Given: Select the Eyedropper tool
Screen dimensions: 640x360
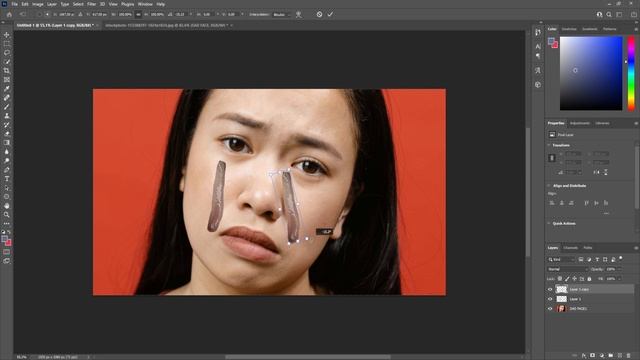Looking at the screenshot, I should point(7,89).
